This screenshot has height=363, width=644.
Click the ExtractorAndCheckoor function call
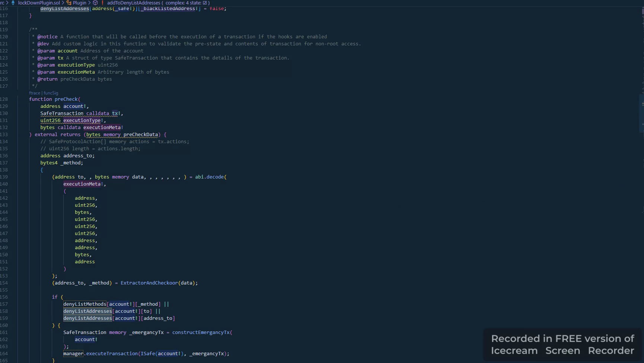149,283
